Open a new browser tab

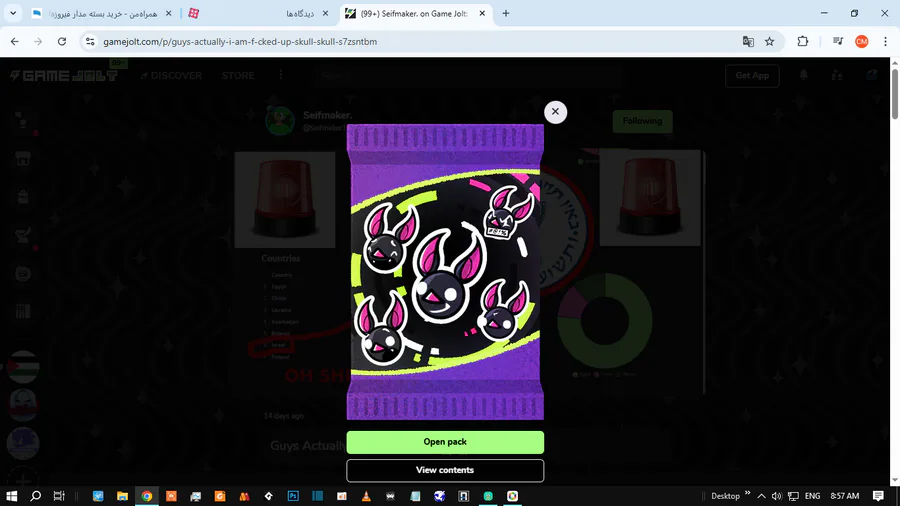[x=506, y=13]
